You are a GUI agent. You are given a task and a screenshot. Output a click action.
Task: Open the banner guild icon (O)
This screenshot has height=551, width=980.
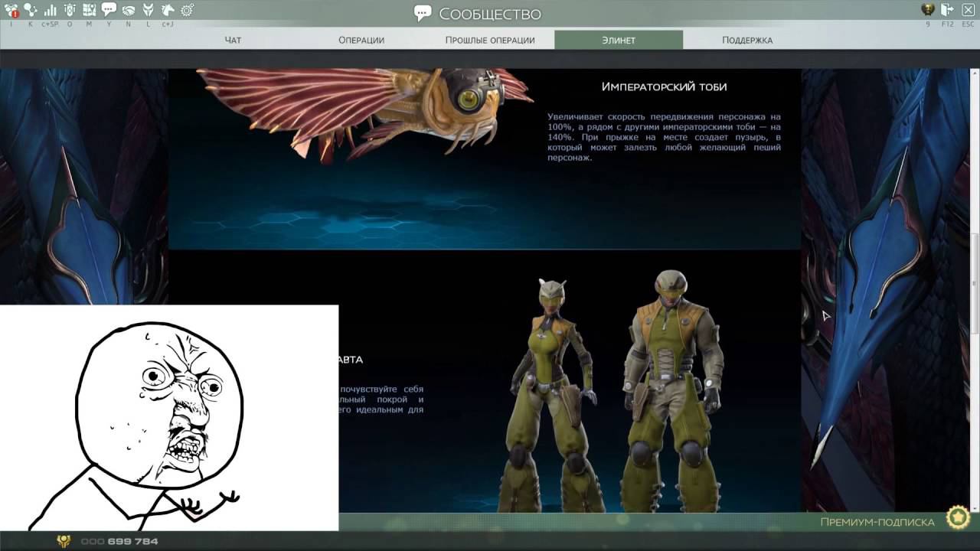click(x=70, y=10)
